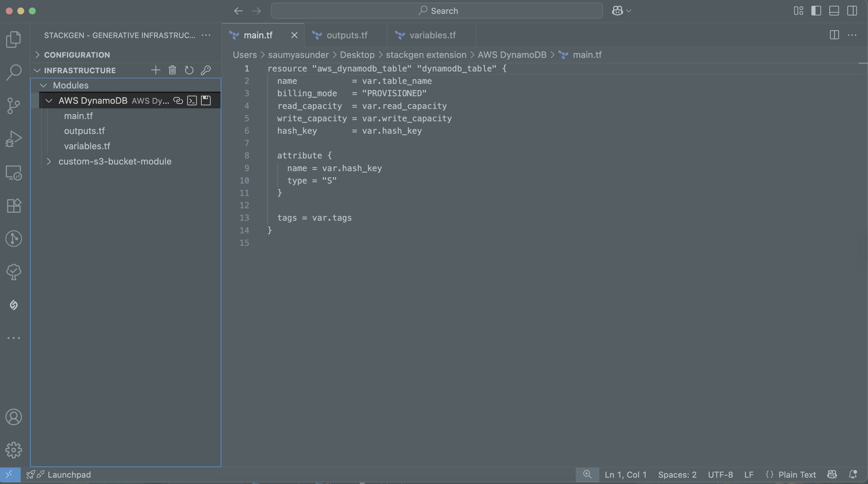Delete infrastructure with trash icon

click(172, 70)
